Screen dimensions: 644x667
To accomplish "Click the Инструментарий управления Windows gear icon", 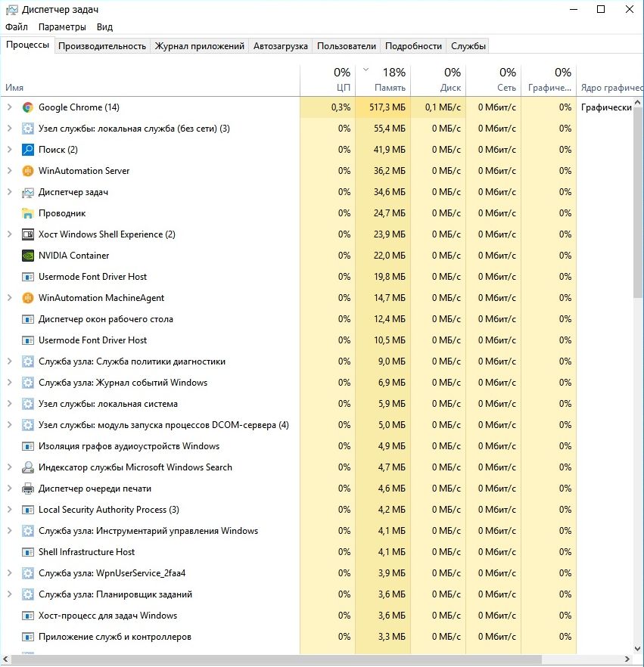I will pyautogui.click(x=28, y=531).
